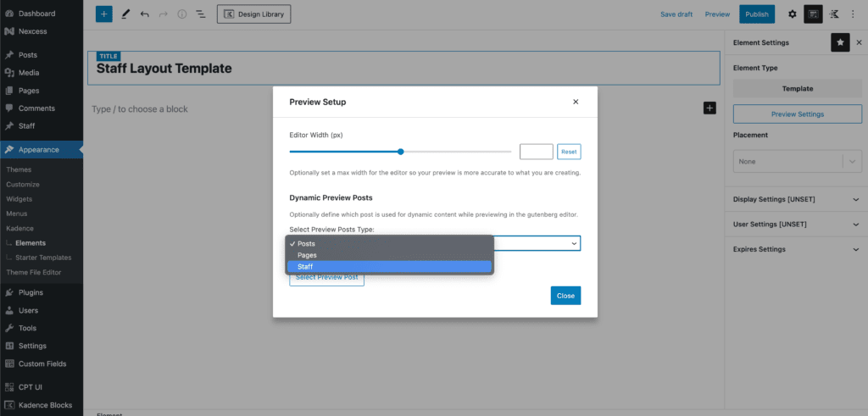
Task: Open Kadence Blocks in the admin sidebar
Action: tap(42, 405)
